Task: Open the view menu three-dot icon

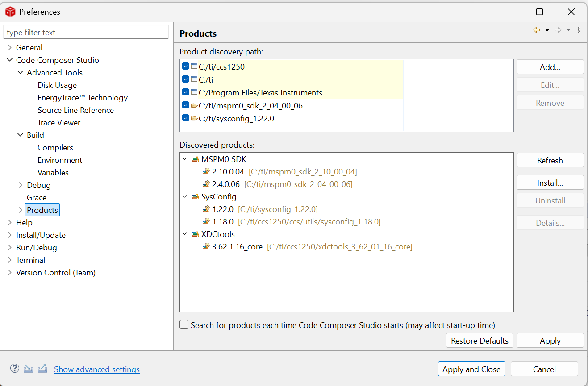Action: coord(579,30)
